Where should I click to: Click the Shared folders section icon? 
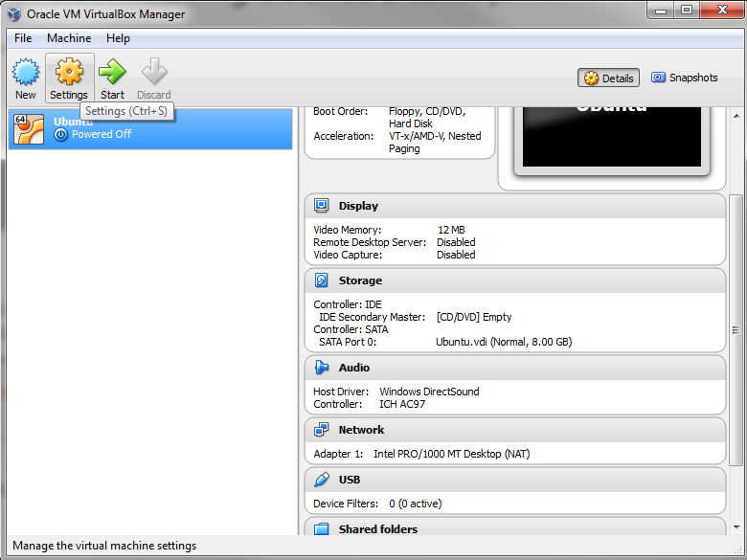point(322,529)
